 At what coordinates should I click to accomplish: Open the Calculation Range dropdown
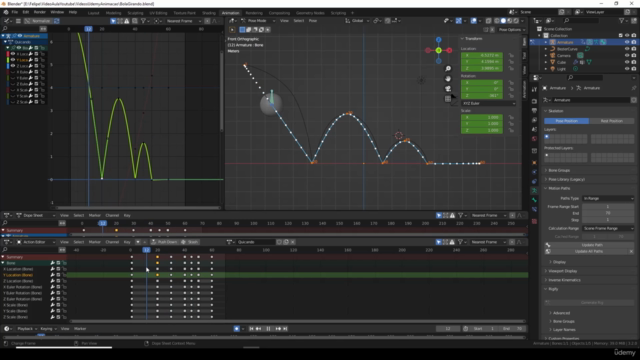608,228
